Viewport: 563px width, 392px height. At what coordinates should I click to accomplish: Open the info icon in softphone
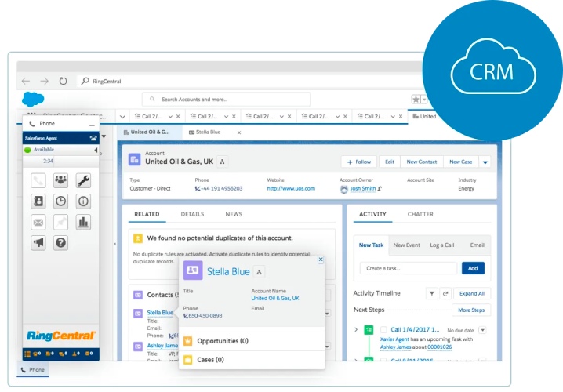point(83,201)
